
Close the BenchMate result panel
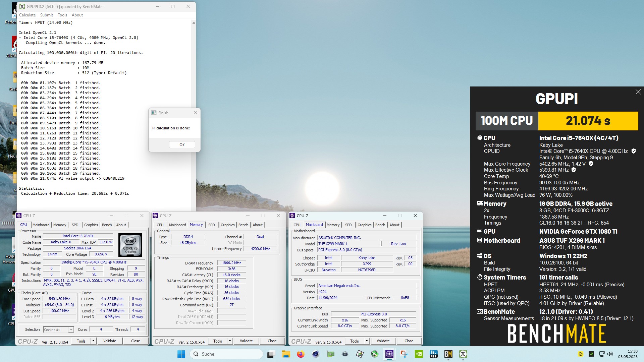pyautogui.click(x=638, y=92)
